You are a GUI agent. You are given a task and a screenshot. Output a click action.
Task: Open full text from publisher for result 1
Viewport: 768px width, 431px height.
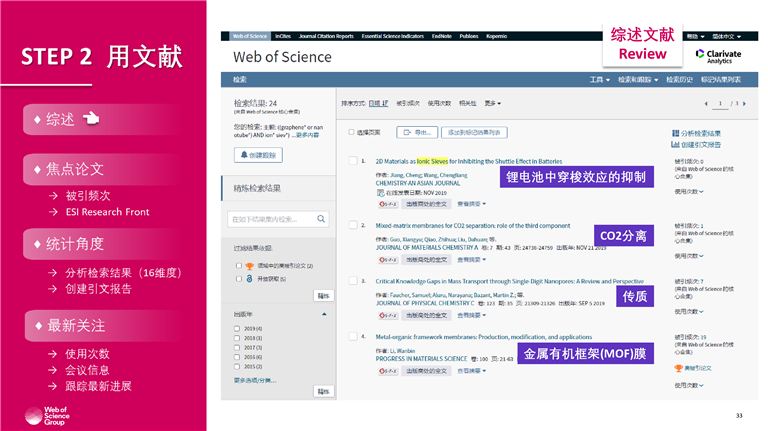coord(427,204)
